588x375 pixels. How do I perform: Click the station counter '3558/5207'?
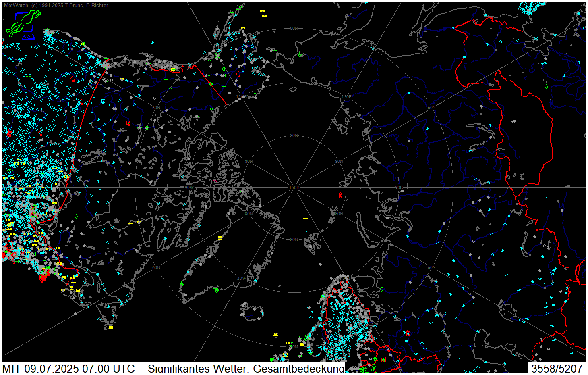(x=557, y=369)
